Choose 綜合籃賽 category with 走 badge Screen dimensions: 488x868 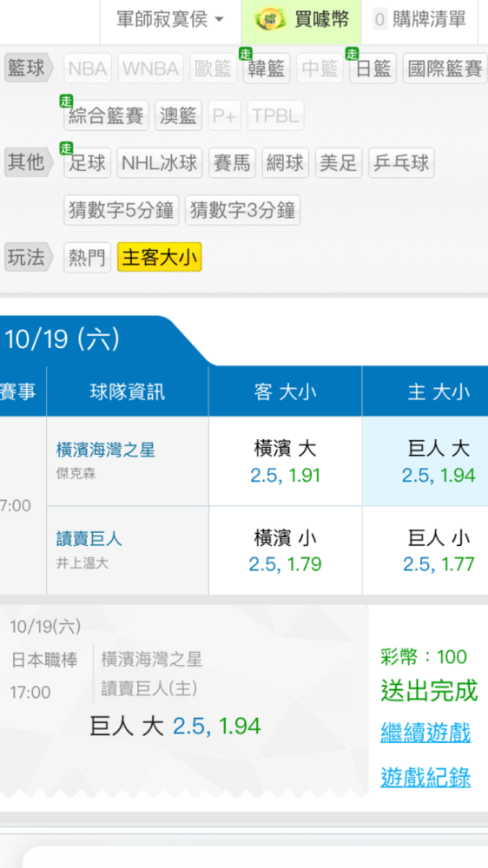click(x=106, y=115)
